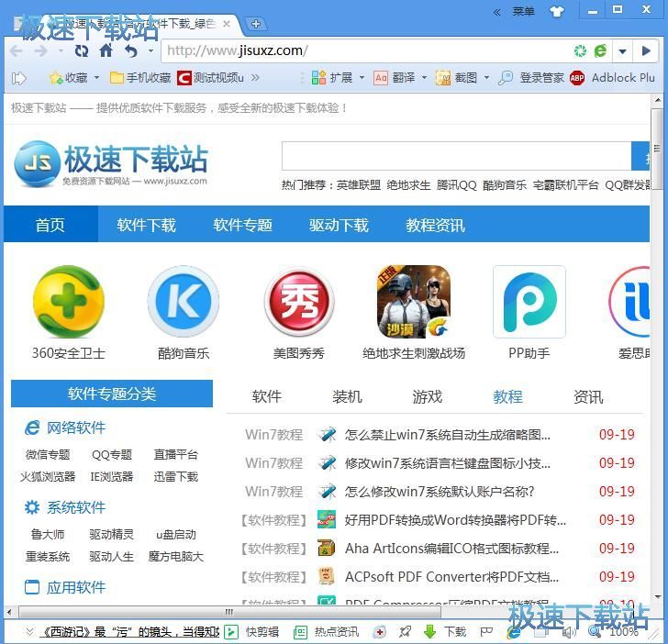The height and width of the screenshot is (644, 668).
Task: Open the skin changer T-shirt icon
Action: coord(556,12)
